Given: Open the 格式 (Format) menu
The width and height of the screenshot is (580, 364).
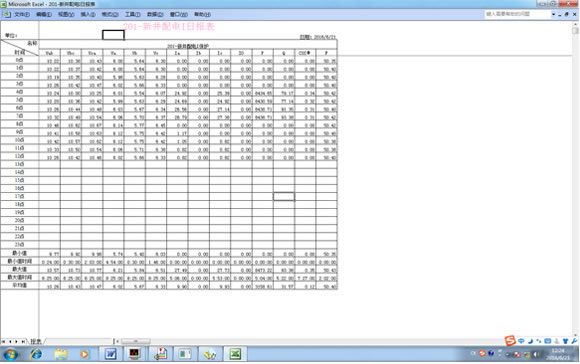Looking at the screenshot, I should click(x=110, y=14).
